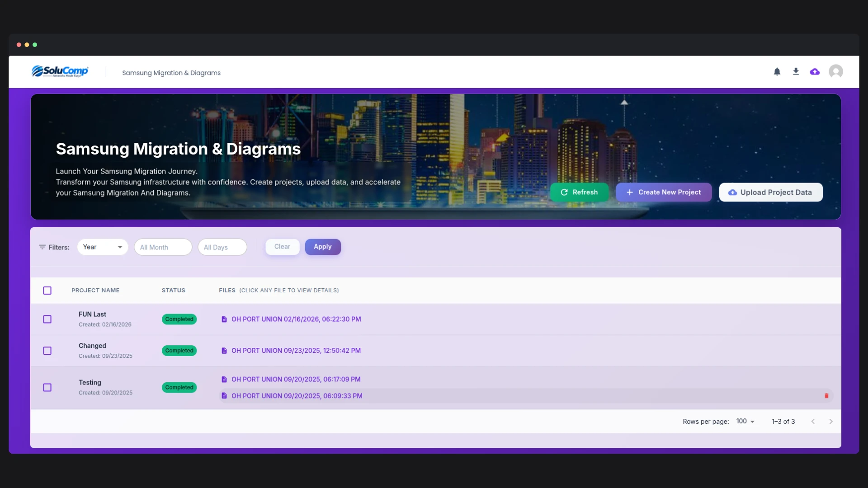This screenshot has height=488, width=868.
Task: Open the user profile avatar
Action: click(836, 71)
